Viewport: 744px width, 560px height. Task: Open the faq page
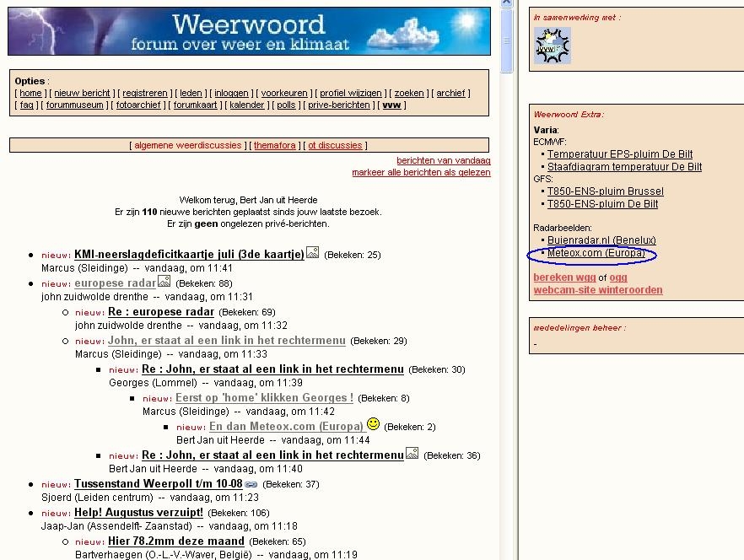pyautogui.click(x=27, y=105)
